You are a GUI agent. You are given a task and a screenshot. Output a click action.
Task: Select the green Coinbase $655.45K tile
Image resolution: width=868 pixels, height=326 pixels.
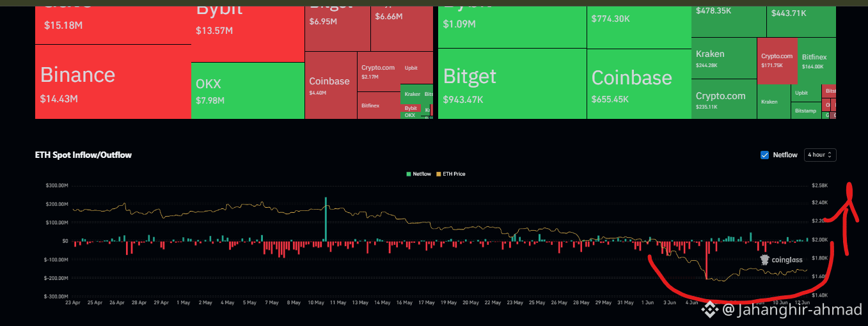638,84
